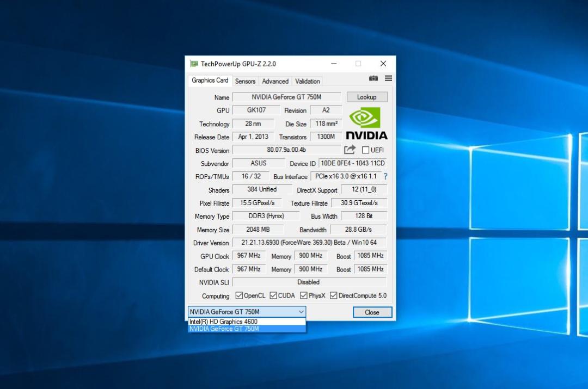
Task: Toggle the UEFI checkbox
Action: 366,150
